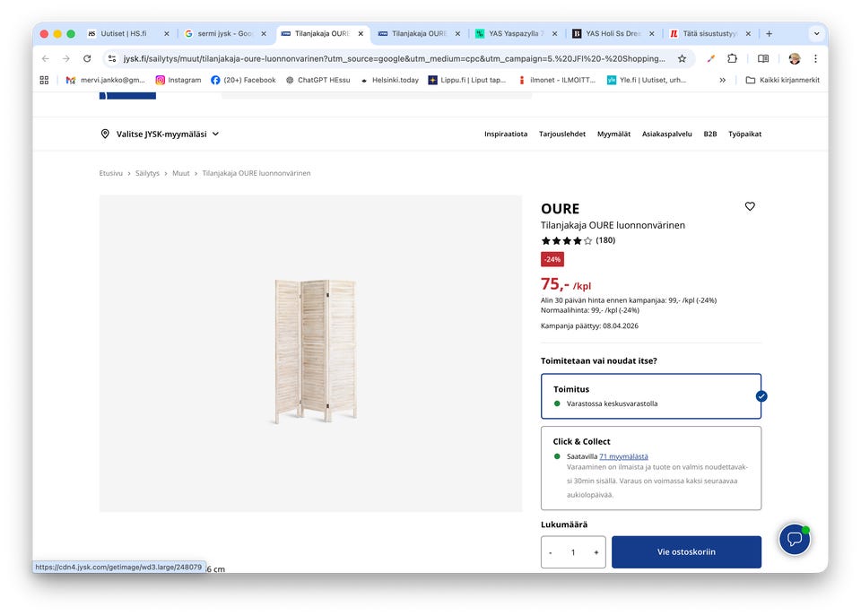This screenshot has width=861, height=616.
Task: Click the pen extension icon in toolbar
Action: click(710, 58)
